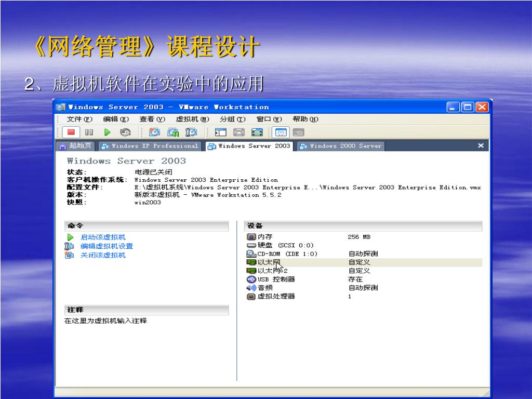Viewport: 532px width, 399px height.
Task: Open the 帮助(H) menu
Action: click(x=305, y=119)
